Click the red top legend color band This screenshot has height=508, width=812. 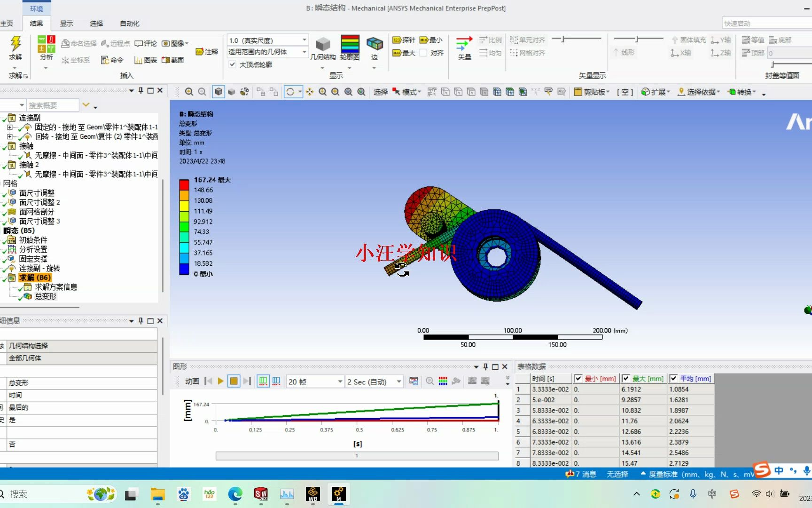184,184
